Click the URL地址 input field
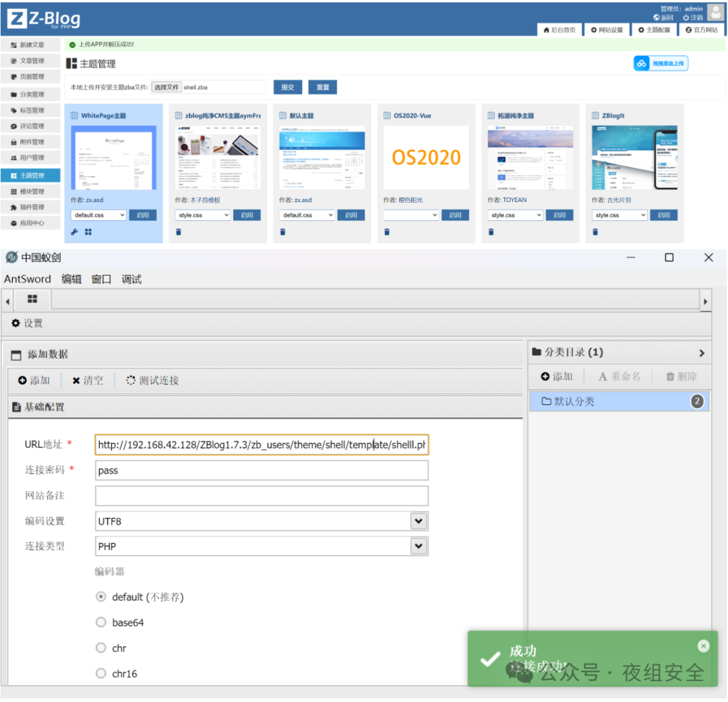The image size is (728, 702). tap(262, 445)
